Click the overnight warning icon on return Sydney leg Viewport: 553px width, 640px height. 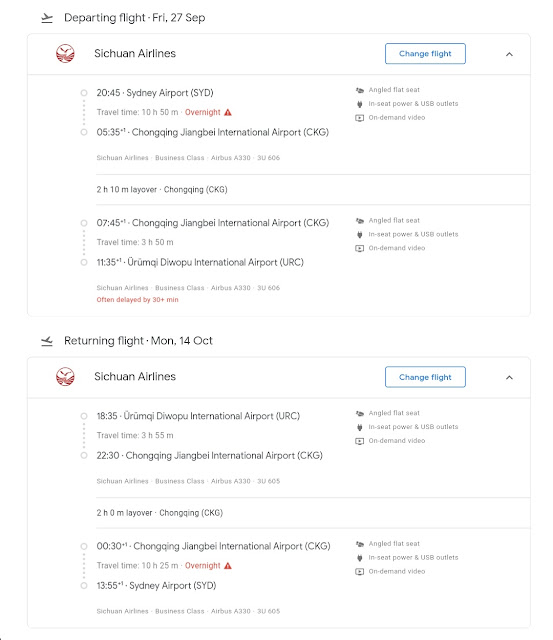coord(228,566)
